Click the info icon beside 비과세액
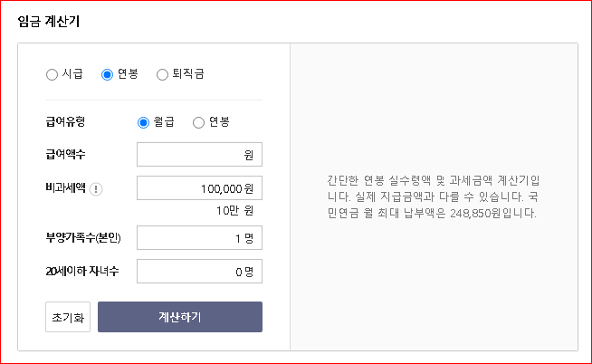This screenshot has width=592, height=364. (x=96, y=189)
